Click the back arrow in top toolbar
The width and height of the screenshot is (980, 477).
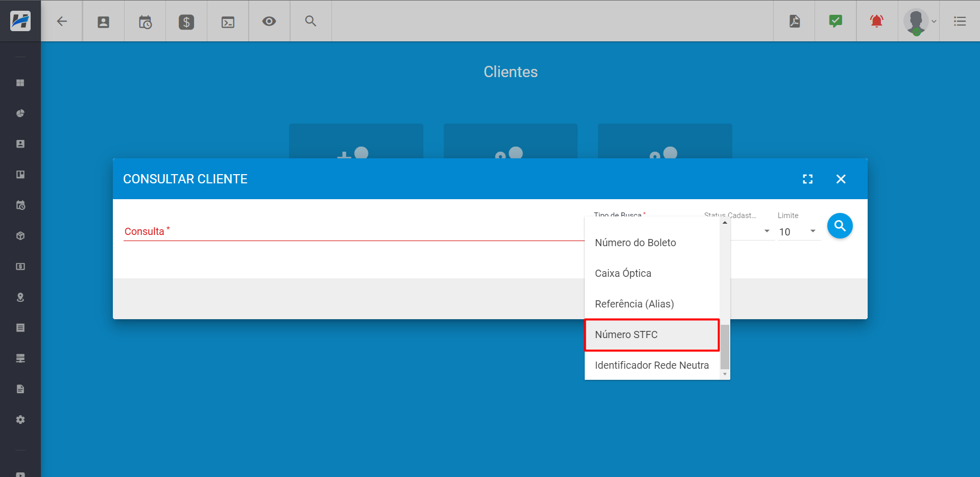[x=62, y=21]
